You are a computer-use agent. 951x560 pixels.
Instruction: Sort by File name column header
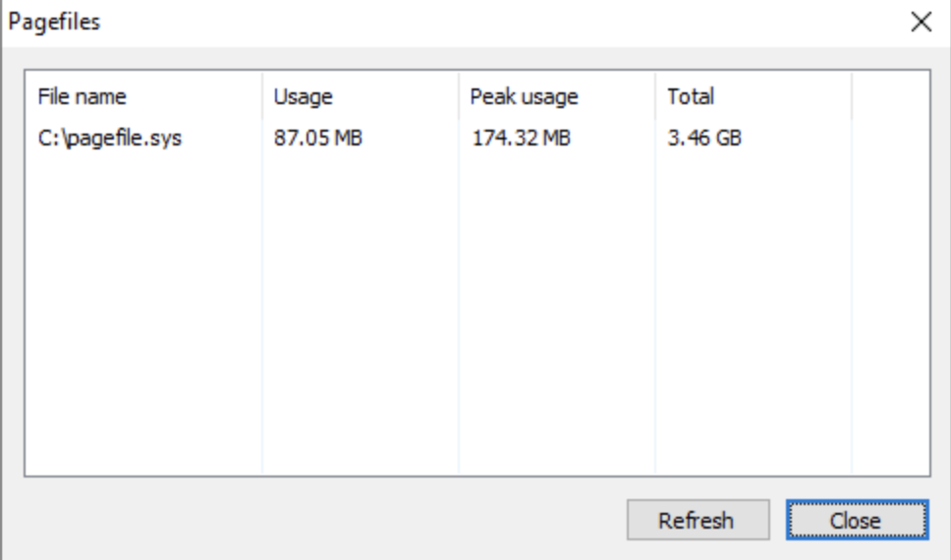tap(83, 97)
